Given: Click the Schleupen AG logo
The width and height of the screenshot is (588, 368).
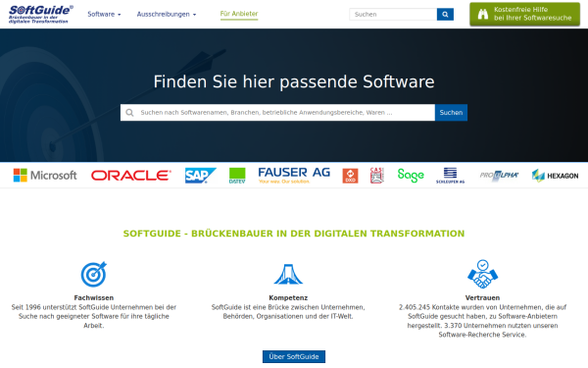Looking at the screenshot, I should click(x=450, y=176).
